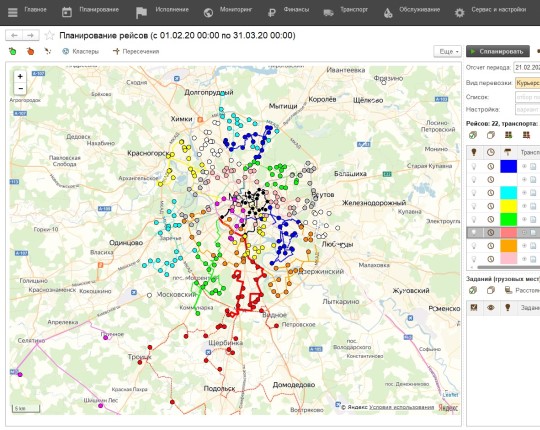Viewport: 540px width, 430px height.
Task: Open the Еще dropdown menu
Action: tap(447, 51)
